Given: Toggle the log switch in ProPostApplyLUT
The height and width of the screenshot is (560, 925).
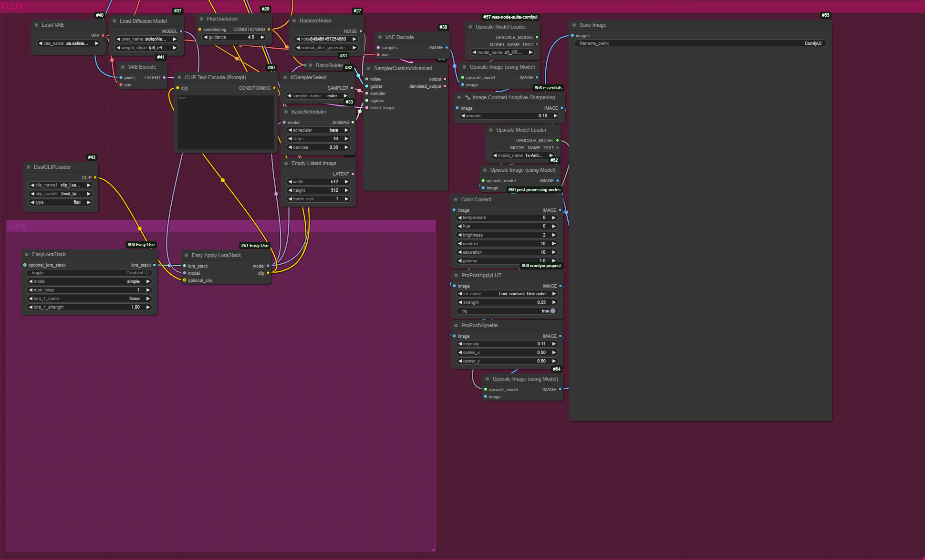Looking at the screenshot, I should pyautogui.click(x=552, y=311).
